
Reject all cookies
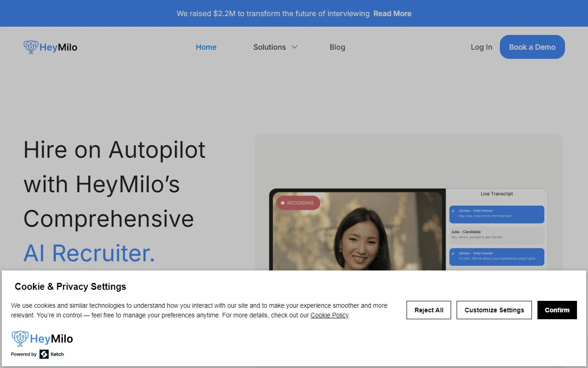[429, 310]
